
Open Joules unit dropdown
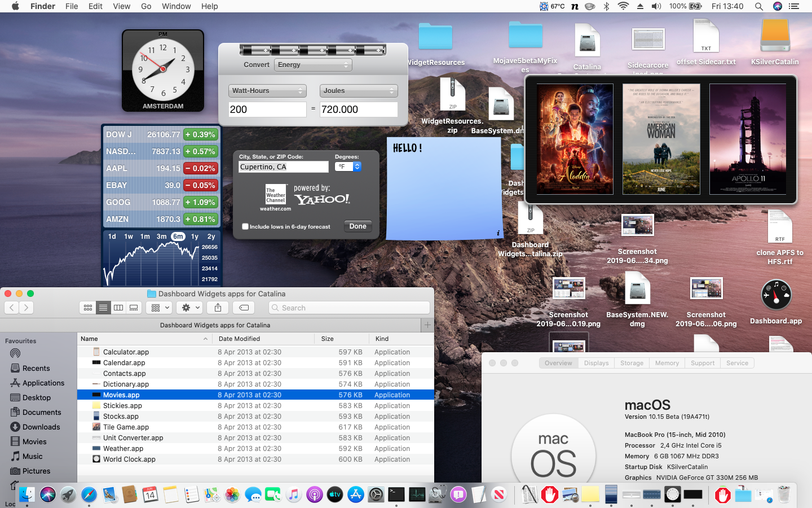click(x=359, y=91)
